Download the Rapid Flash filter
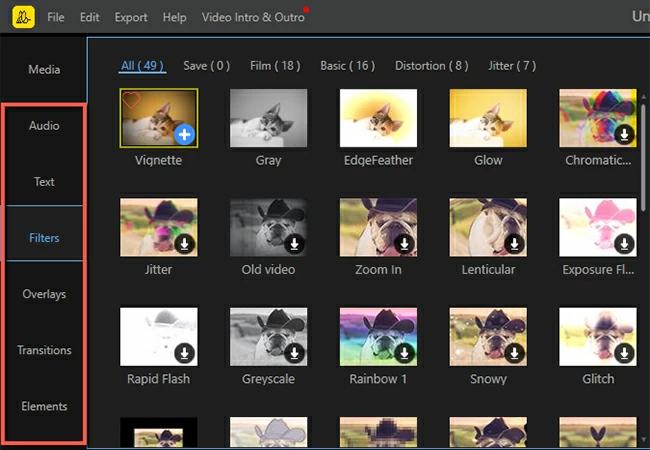Image resolution: width=650 pixels, height=450 pixels. (x=184, y=353)
